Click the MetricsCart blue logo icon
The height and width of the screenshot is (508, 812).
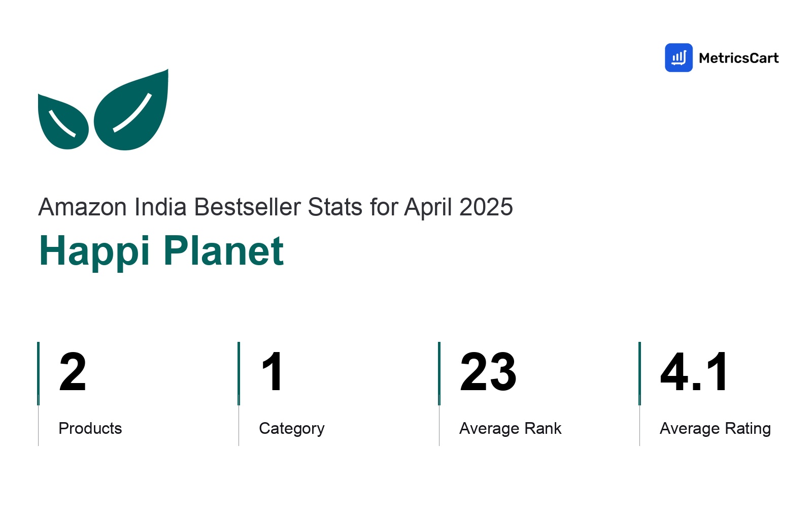tap(679, 57)
